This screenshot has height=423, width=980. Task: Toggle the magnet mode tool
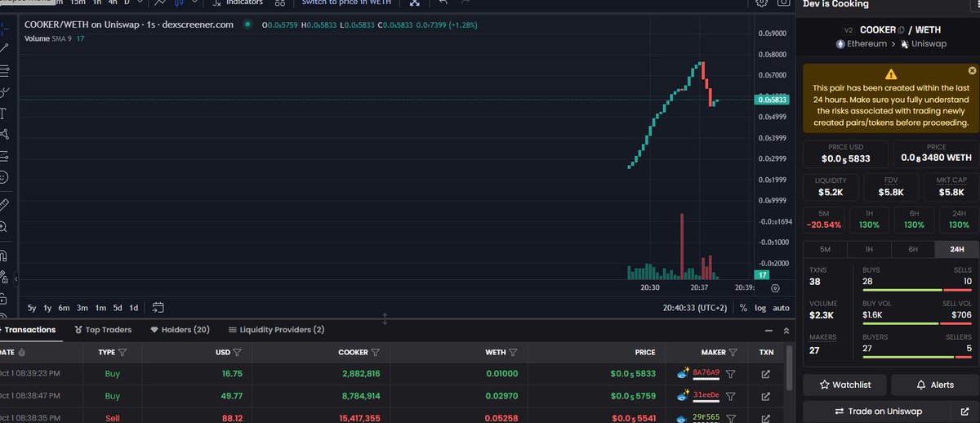tap(4, 255)
